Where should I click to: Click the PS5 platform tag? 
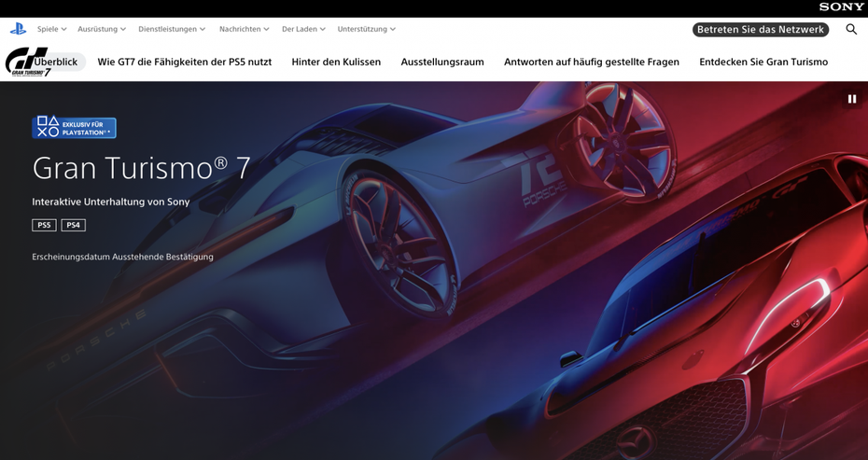tap(44, 225)
